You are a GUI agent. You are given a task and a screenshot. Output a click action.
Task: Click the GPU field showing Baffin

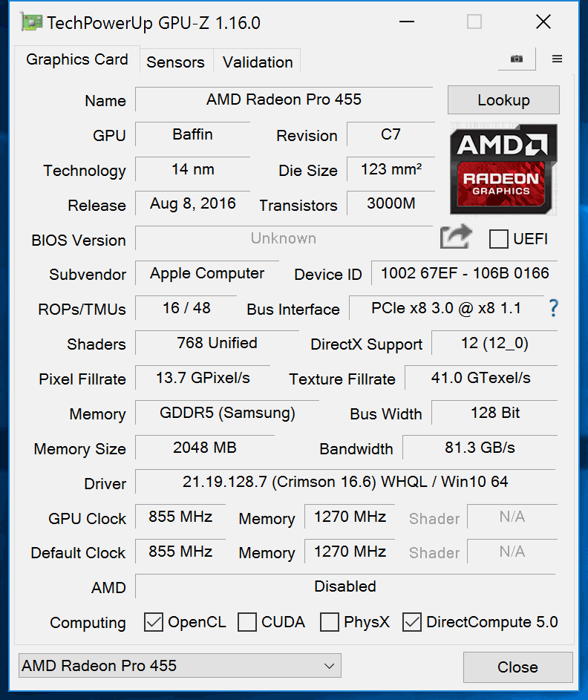[x=192, y=134]
